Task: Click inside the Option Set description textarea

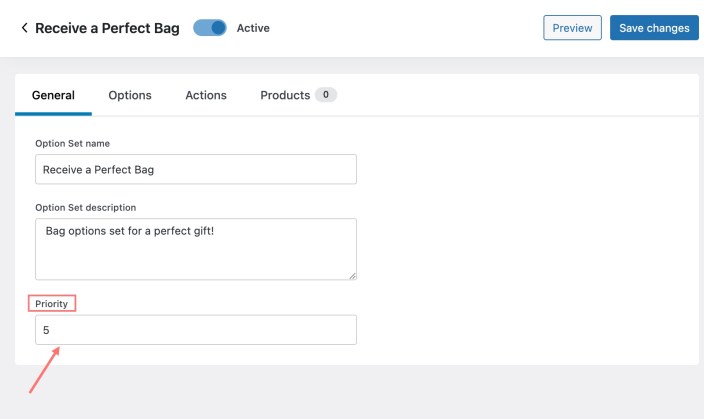Action: 195,248
